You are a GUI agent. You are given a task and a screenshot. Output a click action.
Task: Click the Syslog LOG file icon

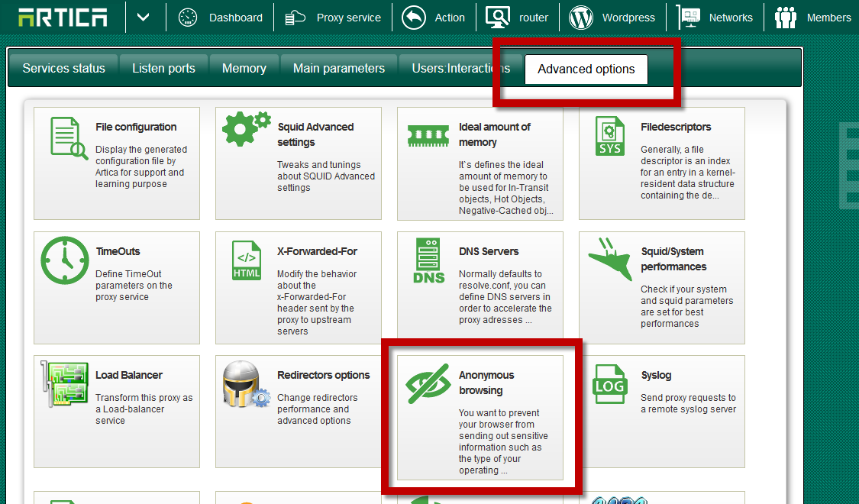[x=610, y=384]
